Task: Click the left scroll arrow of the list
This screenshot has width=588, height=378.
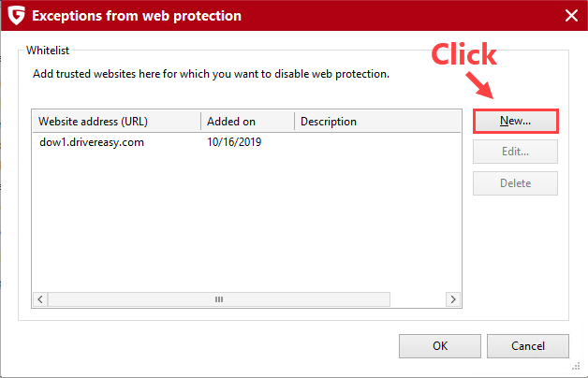Action: (x=40, y=299)
